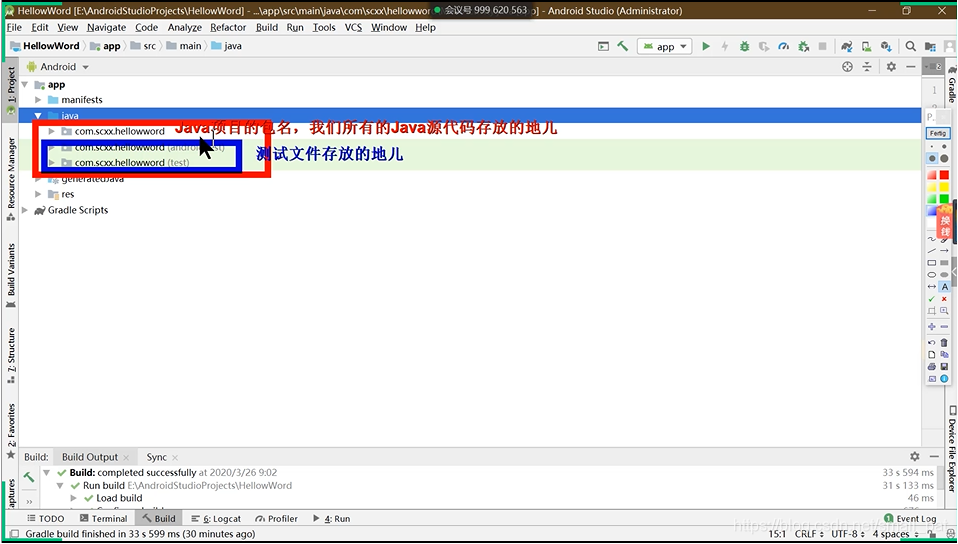Expand the Gradle Scripts node

[x=24, y=210]
